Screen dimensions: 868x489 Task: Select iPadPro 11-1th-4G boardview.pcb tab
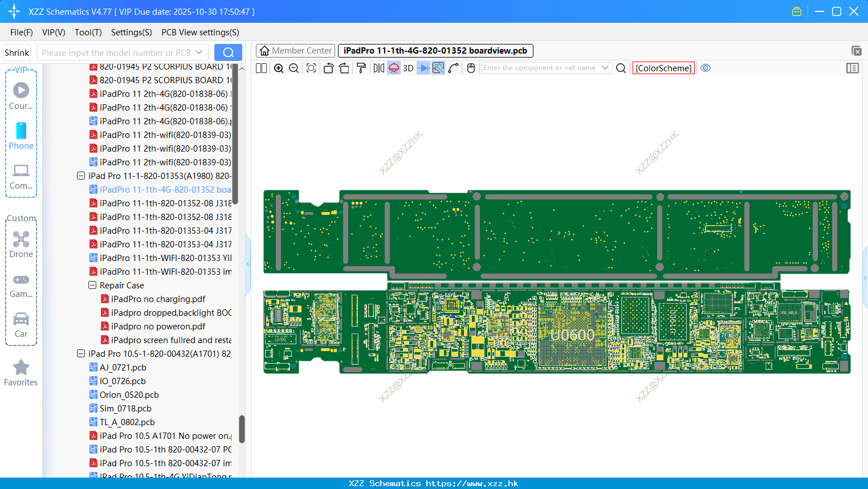(x=435, y=51)
